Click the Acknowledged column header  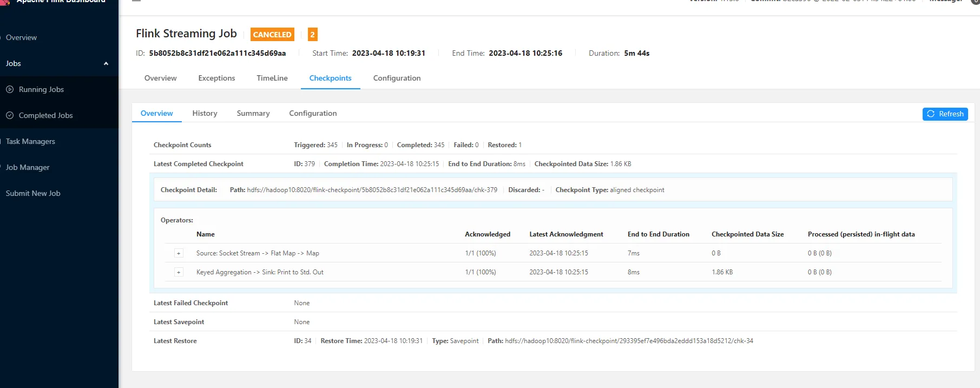tap(488, 234)
